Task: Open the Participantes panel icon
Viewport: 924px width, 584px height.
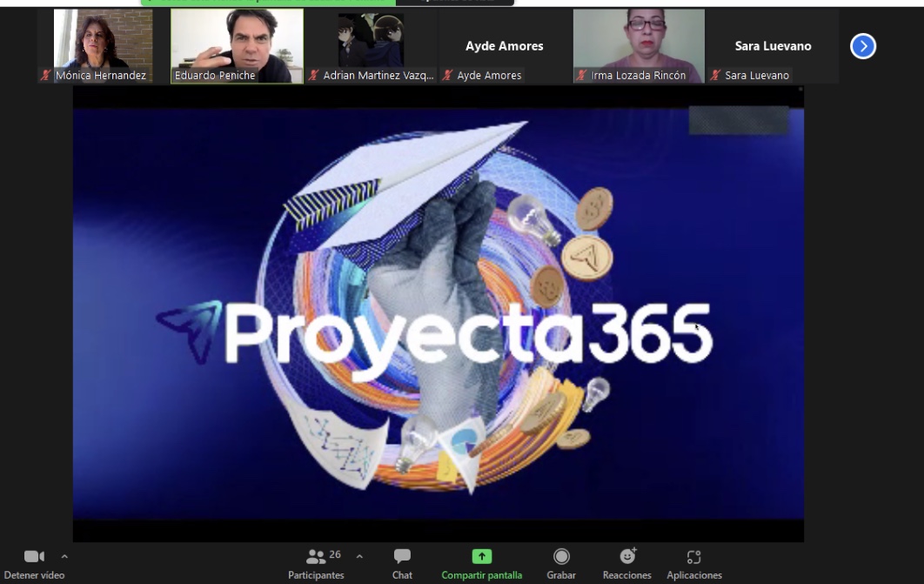Action: click(x=316, y=556)
